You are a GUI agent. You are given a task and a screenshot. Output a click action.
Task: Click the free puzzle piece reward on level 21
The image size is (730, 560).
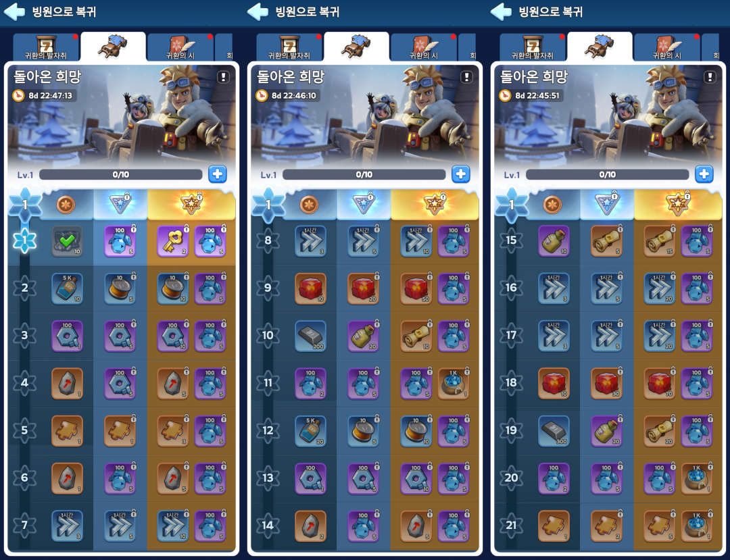(554, 526)
